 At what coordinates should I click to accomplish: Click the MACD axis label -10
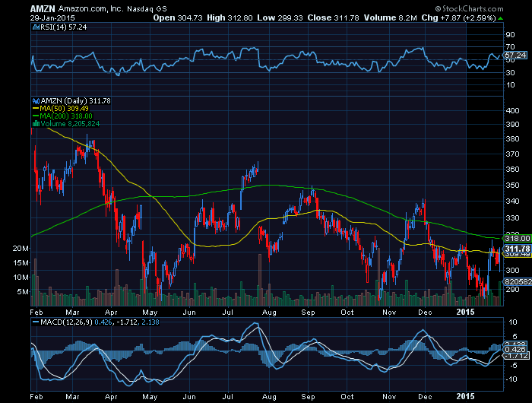(512, 379)
